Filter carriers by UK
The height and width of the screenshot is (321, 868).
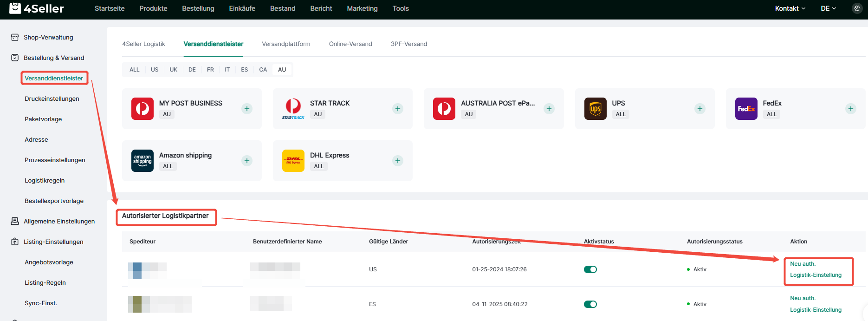(174, 70)
